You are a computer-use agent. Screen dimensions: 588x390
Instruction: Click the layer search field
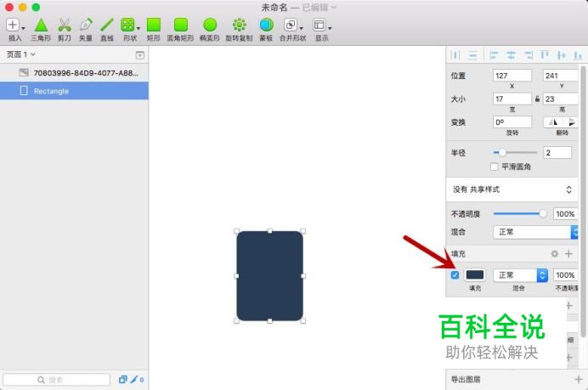click(56, 380)
